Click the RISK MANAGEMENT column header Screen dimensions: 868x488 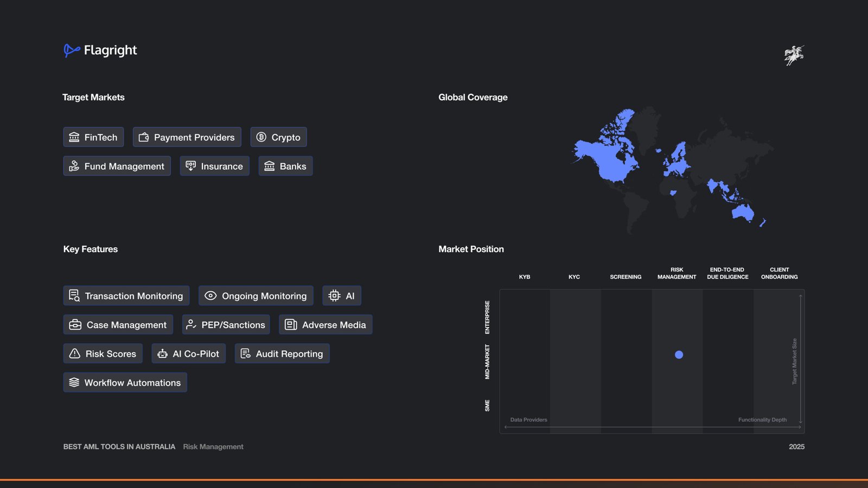677,273
